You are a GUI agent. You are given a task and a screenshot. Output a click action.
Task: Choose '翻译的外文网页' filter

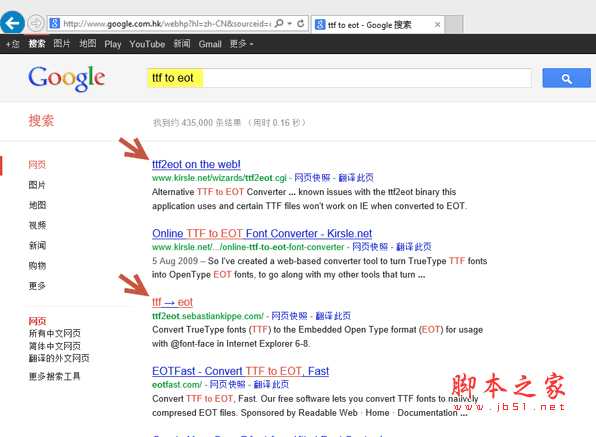(x=59, y=358)
